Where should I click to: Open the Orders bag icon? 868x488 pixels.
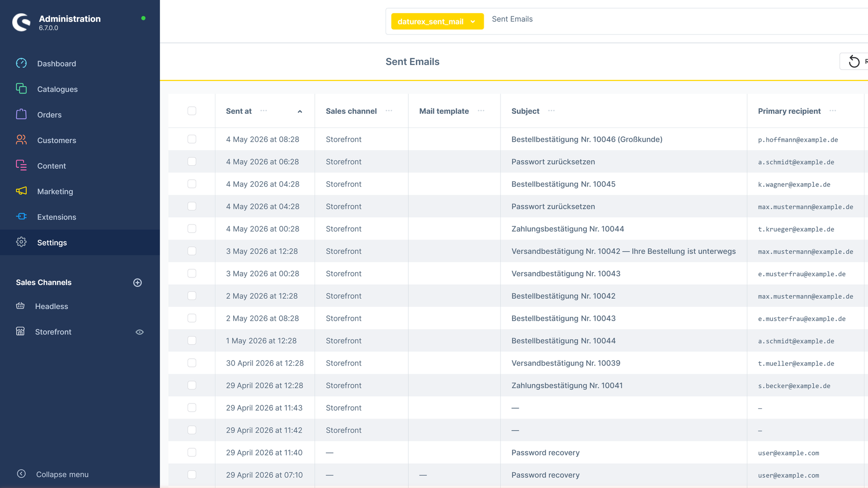[x=21, y=114]
